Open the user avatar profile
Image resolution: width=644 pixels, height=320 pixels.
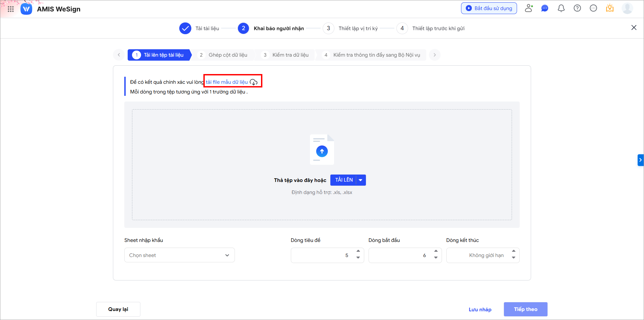pyautogui.click(x=627, y=8)
